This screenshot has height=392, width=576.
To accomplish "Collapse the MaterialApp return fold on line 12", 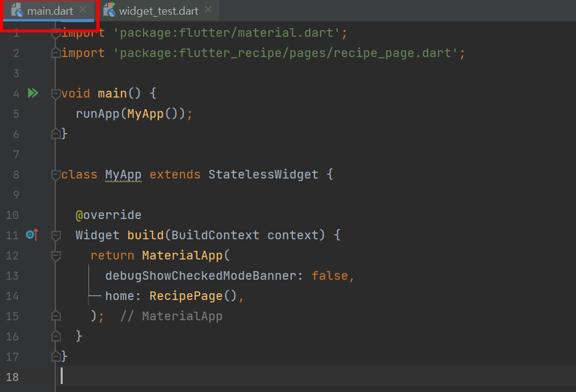I will tap(56, 256).
